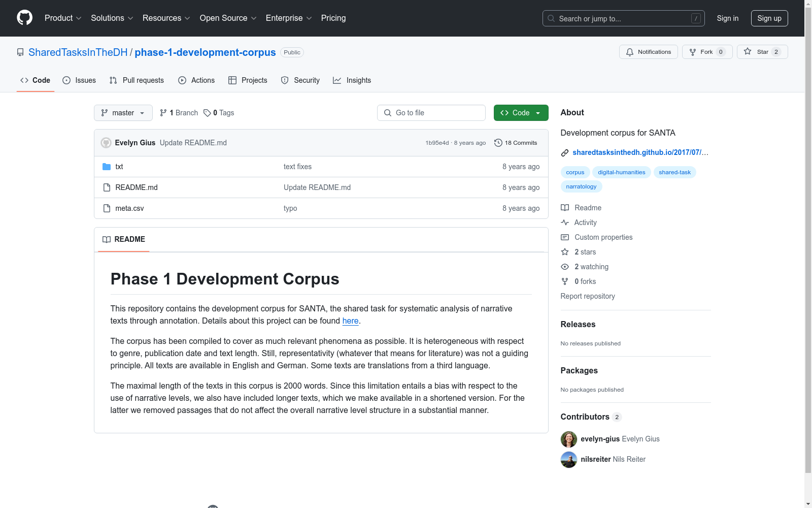This screenshot has width=812, height=508.
Task: Switch to the Security tab
Action: tap(300, 80)
